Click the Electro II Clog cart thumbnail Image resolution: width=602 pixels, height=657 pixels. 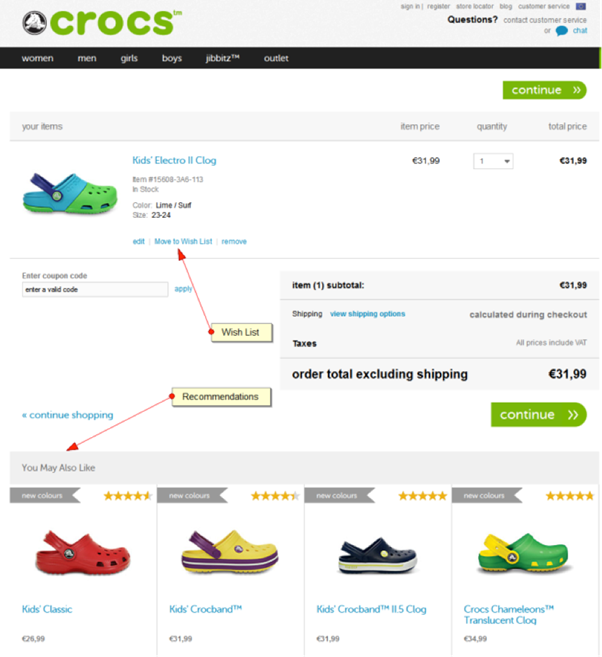(x=70, y=194)
